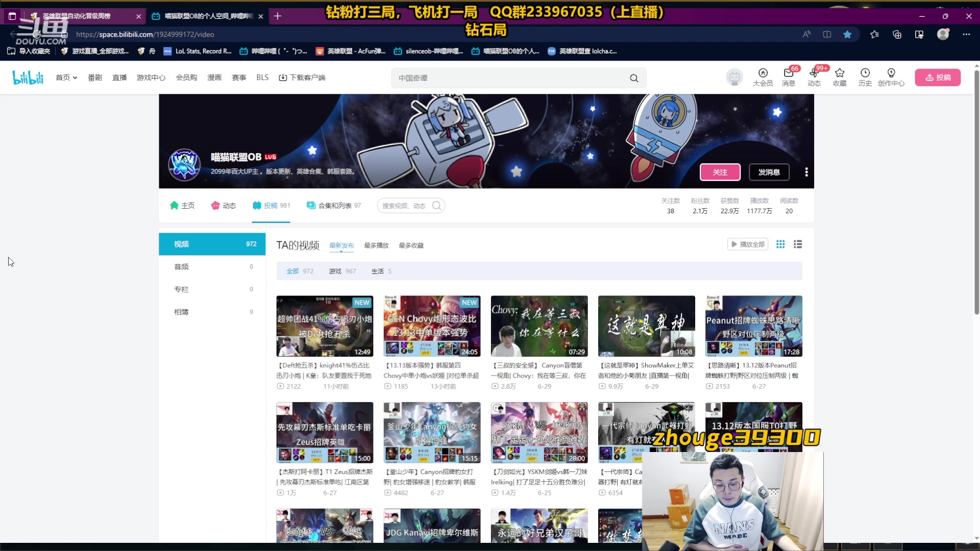Open the 主页 space tab
Image resolution: width=980 pixels, height=551 pixels.
tap(182, 206)
